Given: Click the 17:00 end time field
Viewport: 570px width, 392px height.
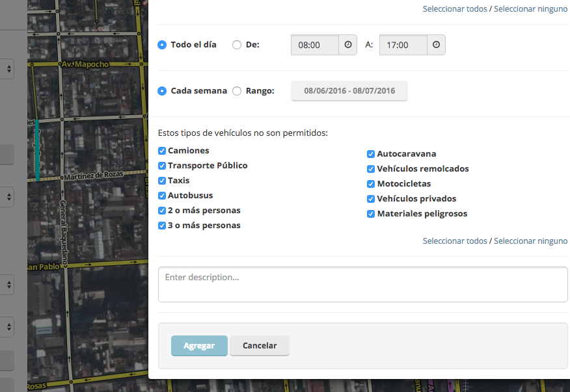Looking at the screenshot, I should (x=403, y=45).
